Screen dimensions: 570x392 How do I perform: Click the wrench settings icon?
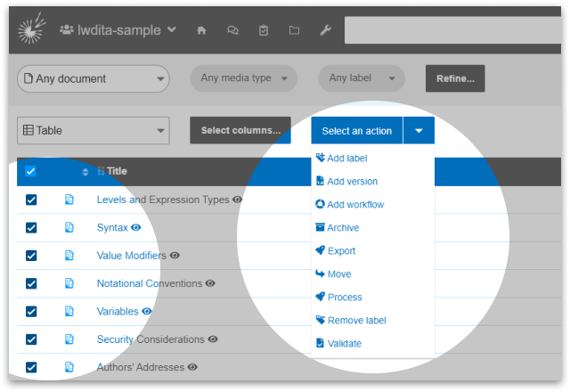point(325,30)
